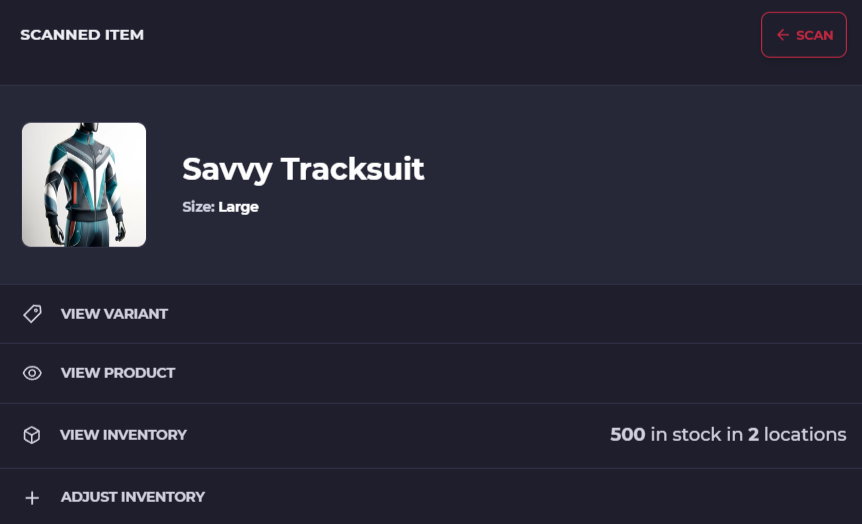Click the back arrow in Scan button
862x524 pixels.
click(783, 35)
